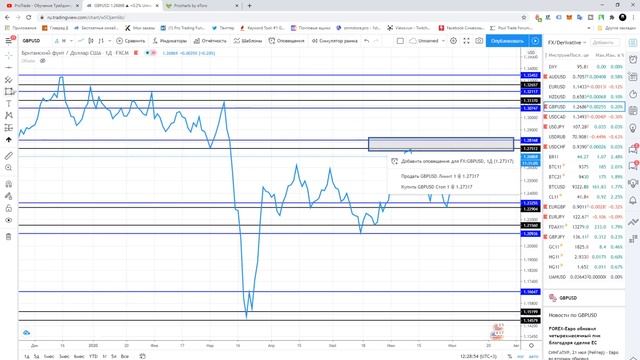The height and width of the screenshot is (360, 640).
Task: Select the ruler measure tool
Action: pyautogui.click(x=9, y=156)
